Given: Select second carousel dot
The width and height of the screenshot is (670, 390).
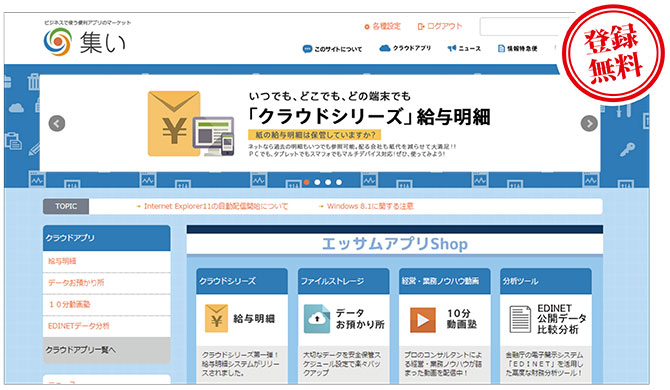Looking at the screenshot, I should tap(317, 182).
